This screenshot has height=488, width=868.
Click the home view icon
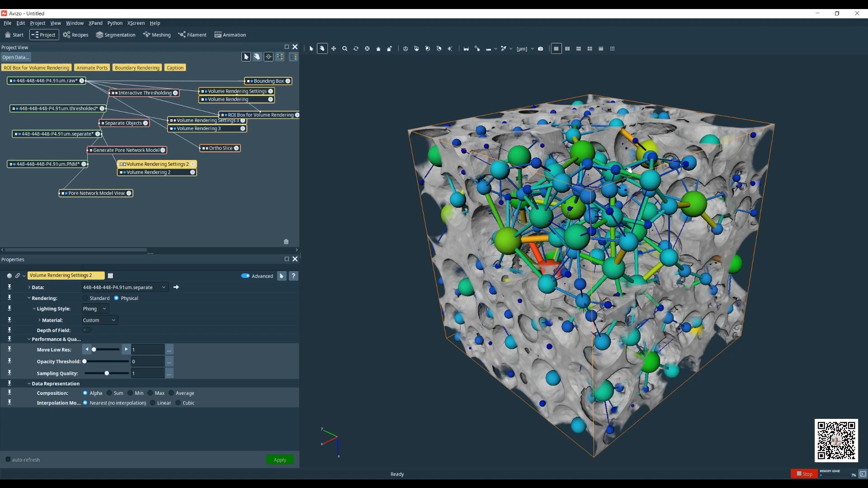pyautogui.click(x=378, y=49)
